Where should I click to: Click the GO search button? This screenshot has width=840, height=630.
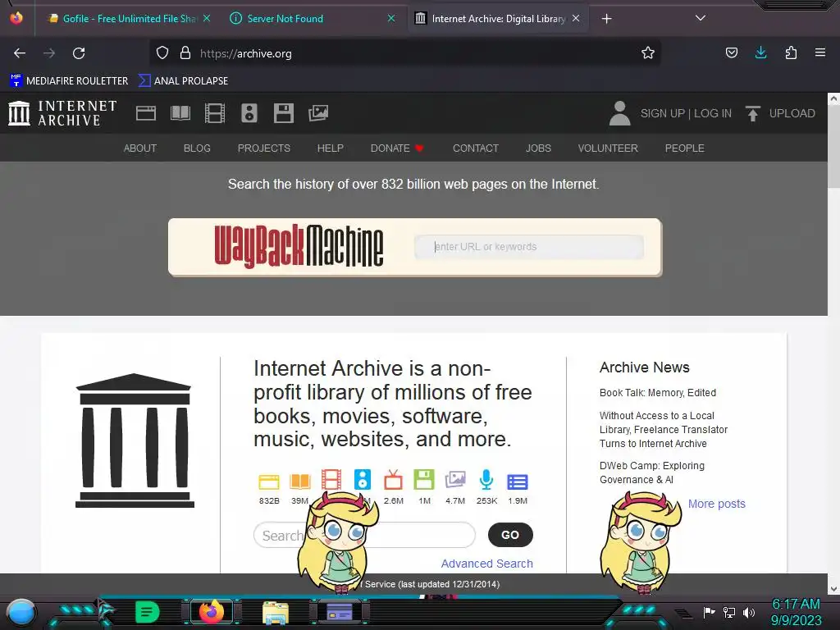(510, 535)
